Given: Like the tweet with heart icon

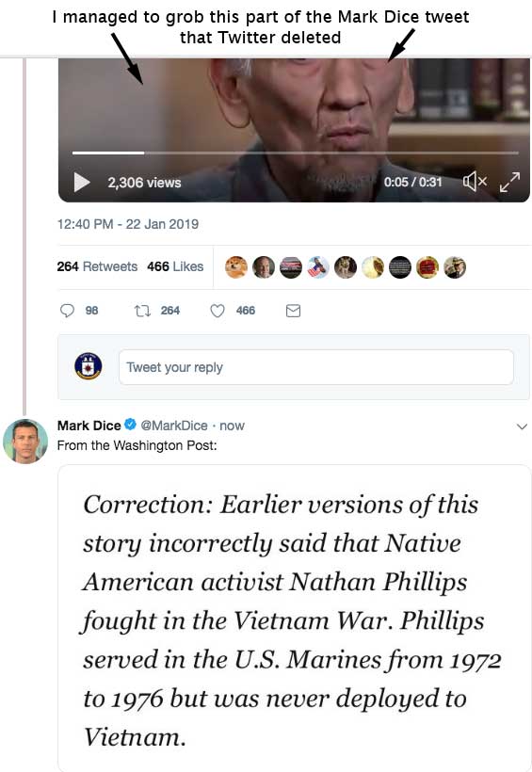Looking at the screenshot, I should (218, 311).
